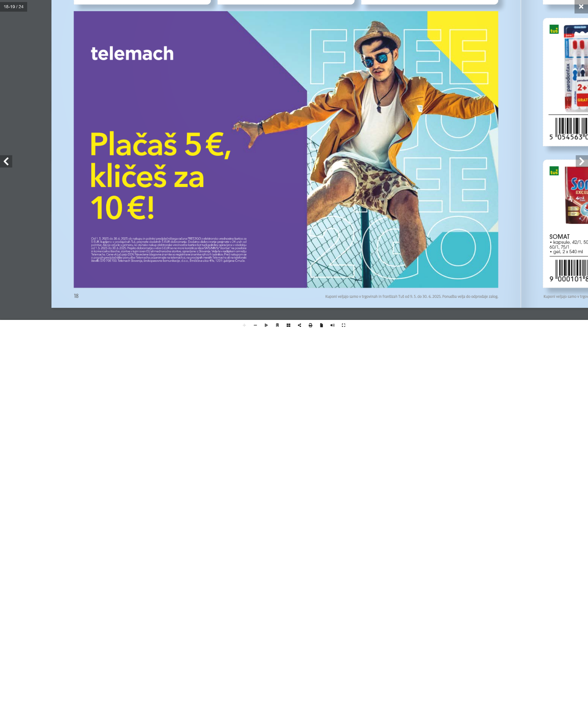Print the catalog pages
588x717 pixels.
pyautogui.click(x=310, y=325)
